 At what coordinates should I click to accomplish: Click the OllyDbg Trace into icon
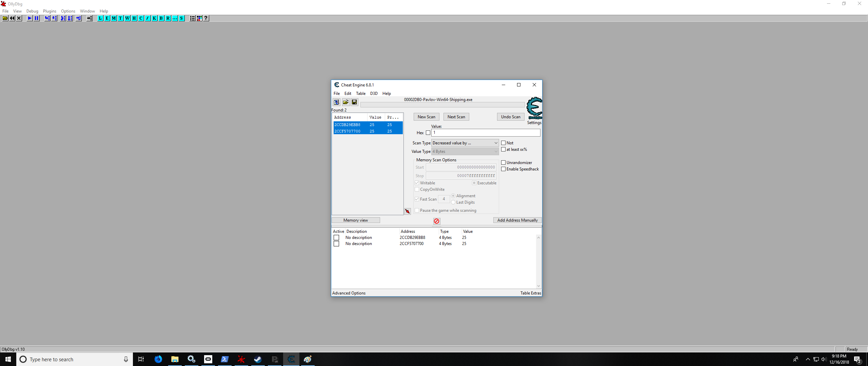pyautogui.click(x=63, y=18)
